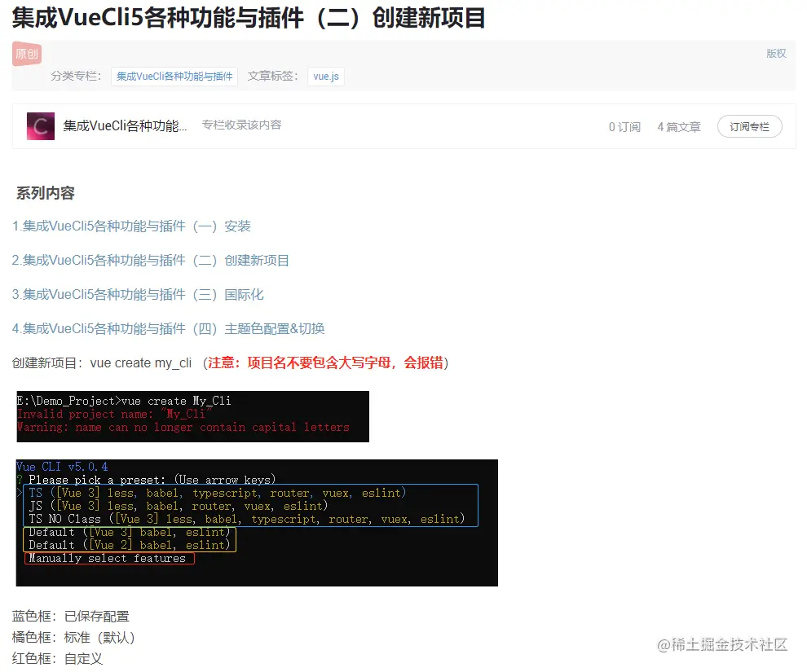Click the 0 订阅 subscription count

tap(624, 126)
